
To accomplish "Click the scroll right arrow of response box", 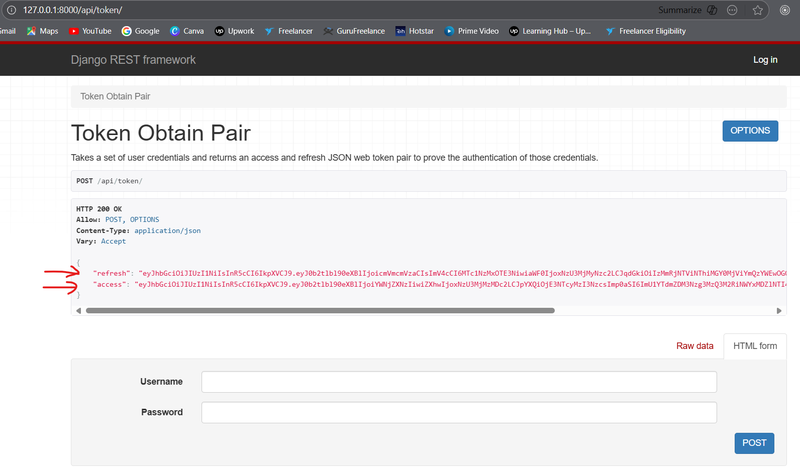I will 779,311.
